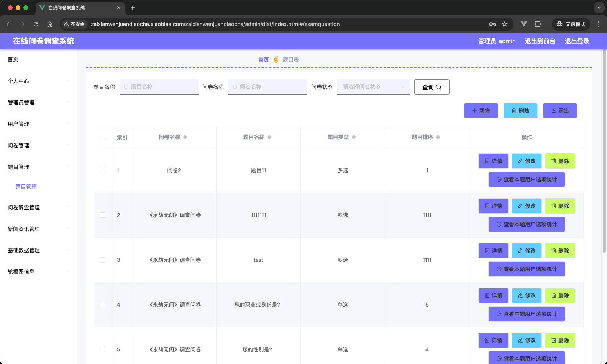This screenshot has height=364, width=607.
Task: Bookmark this page with the star icon
Action: [x=505, y=24]
